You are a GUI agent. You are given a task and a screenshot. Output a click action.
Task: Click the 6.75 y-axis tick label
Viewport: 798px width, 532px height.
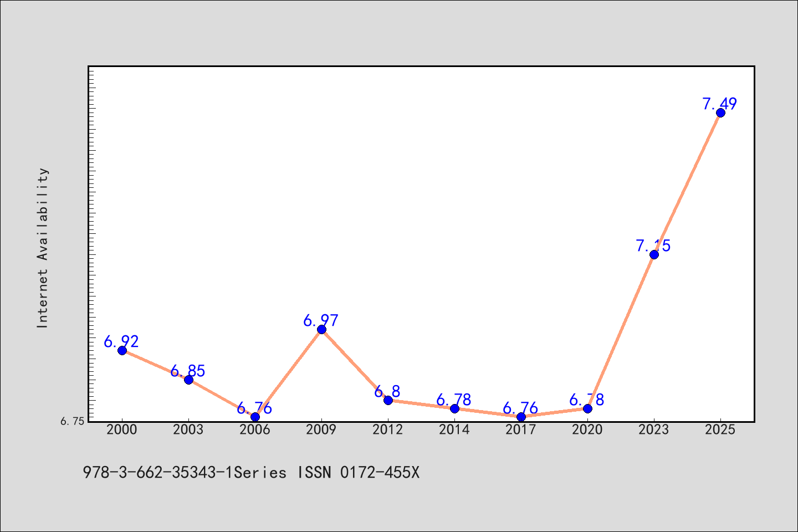(73, 421)
